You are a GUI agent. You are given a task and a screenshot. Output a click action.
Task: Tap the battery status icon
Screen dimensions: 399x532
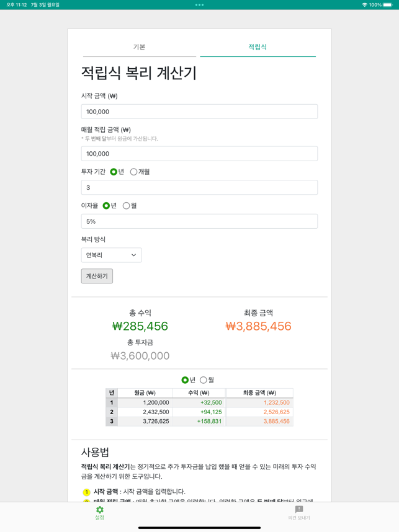click(x=388, y=5)
